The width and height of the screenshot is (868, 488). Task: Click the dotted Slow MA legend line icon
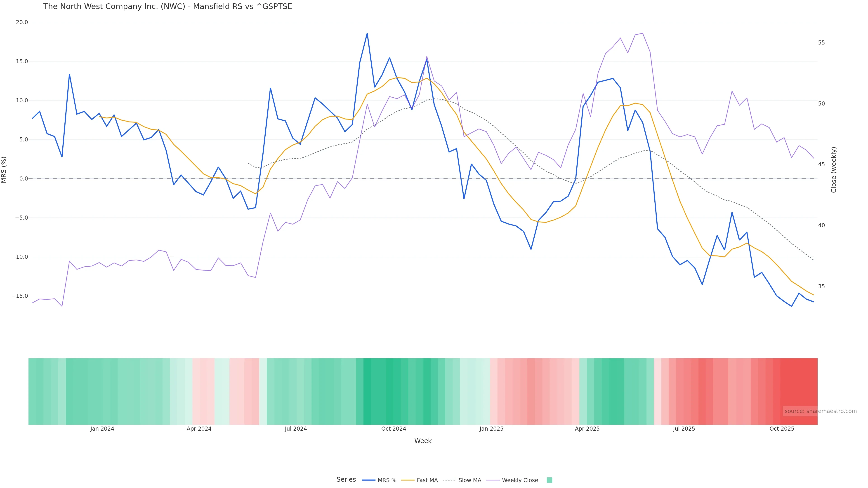coord(449,480)
